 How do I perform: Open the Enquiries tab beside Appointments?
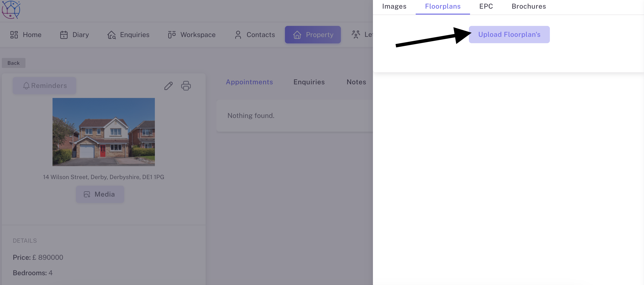pos(309,82)
